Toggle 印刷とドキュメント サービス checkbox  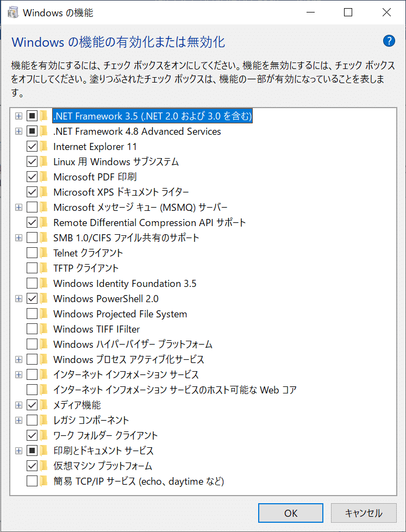32,450
